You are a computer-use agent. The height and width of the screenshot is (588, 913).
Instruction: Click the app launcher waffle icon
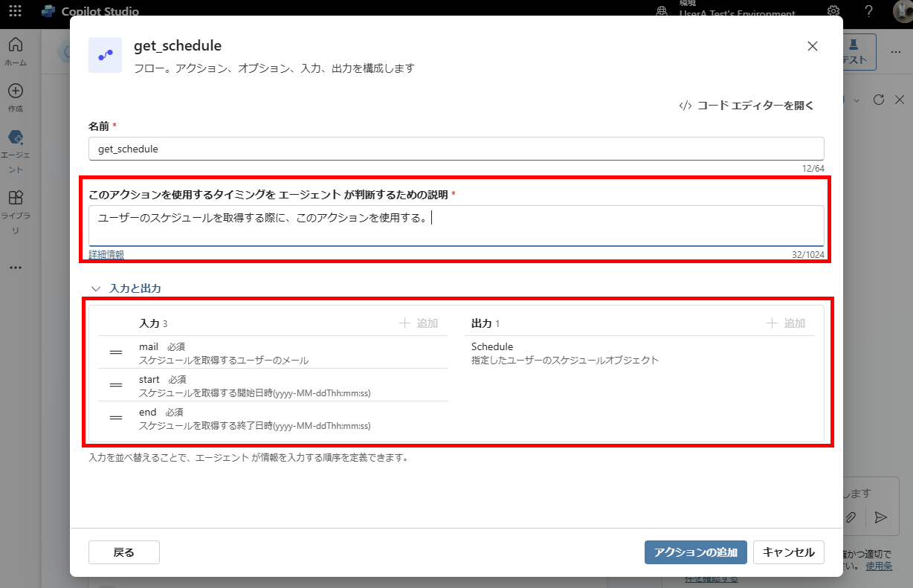point(16,11)
